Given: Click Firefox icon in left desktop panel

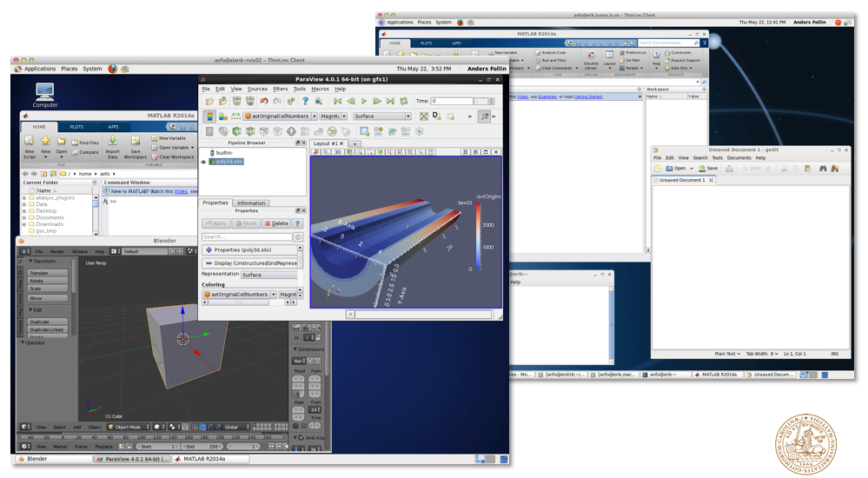Looking at the screenshot, I should coord(112,69).
